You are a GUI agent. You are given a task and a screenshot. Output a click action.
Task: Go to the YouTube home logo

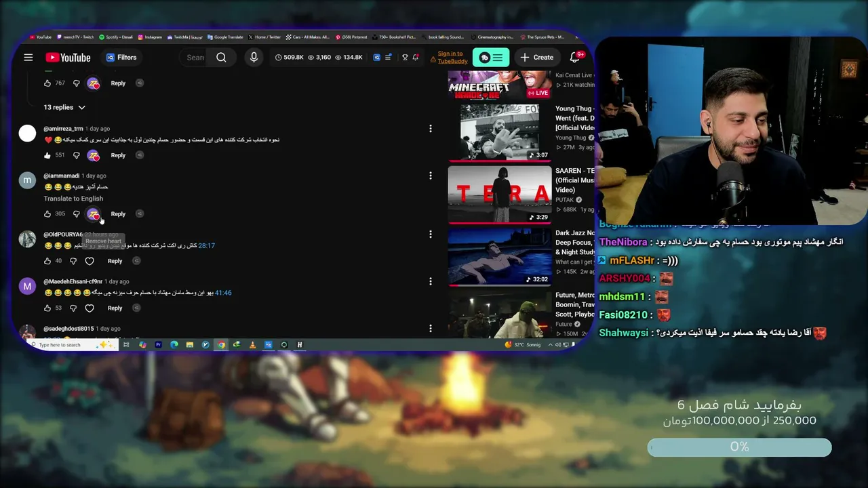point(68,58)
